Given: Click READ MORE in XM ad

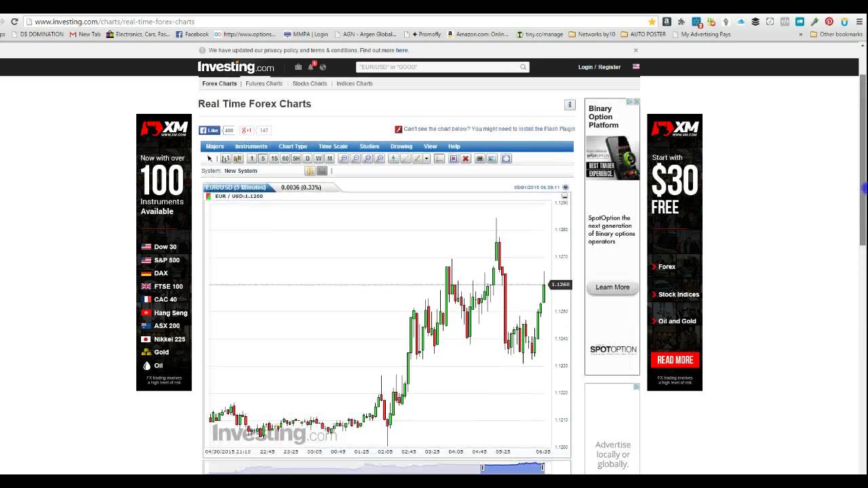Looking at the screenshot, I should click(675, 360).
